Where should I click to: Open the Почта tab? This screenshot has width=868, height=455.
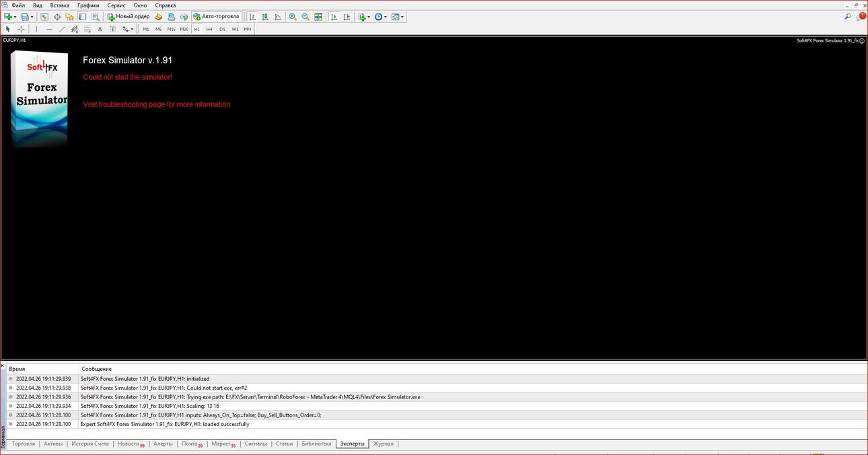192,444
